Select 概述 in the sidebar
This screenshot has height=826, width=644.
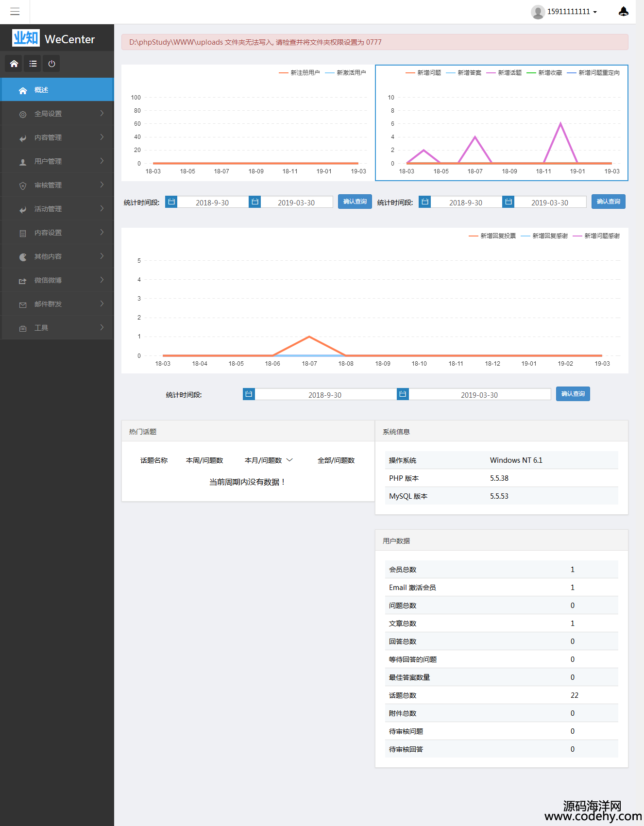pyautogui.click(x=57, y=90)
